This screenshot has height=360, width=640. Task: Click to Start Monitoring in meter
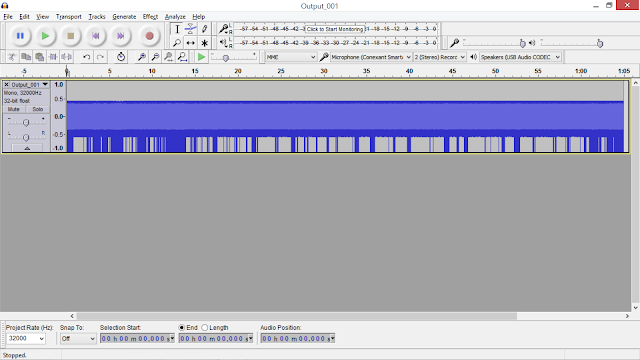(335, 29)
